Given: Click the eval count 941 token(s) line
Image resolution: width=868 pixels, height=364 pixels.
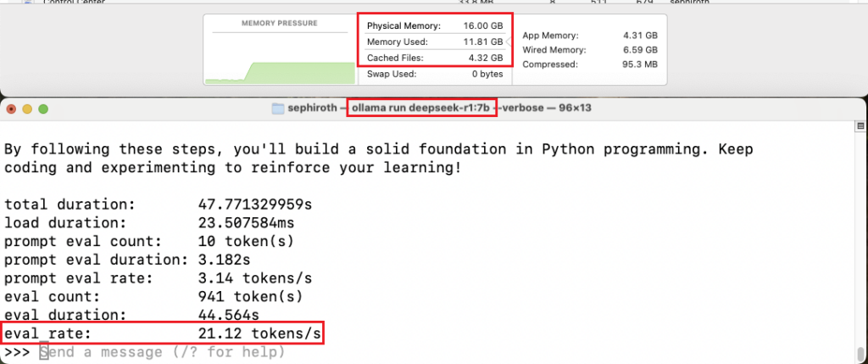Looking at the screenshot, I should click(154, 296).
